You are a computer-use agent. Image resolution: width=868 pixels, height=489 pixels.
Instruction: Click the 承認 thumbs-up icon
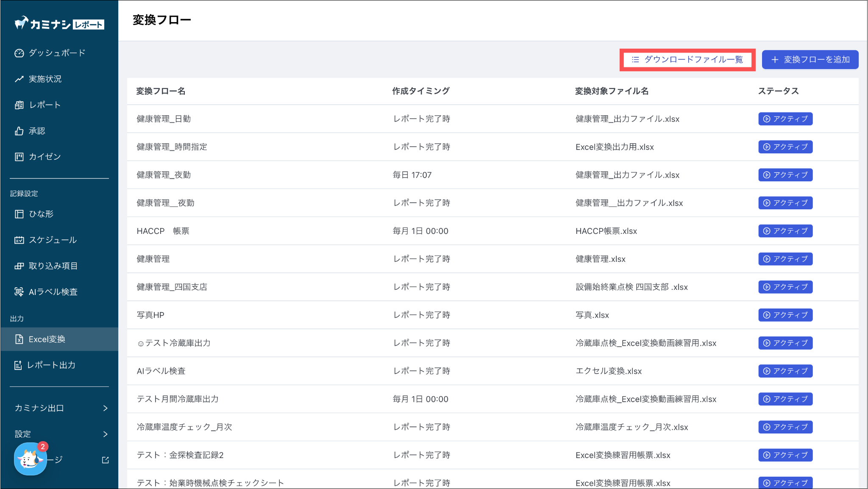tap(19, 131)
